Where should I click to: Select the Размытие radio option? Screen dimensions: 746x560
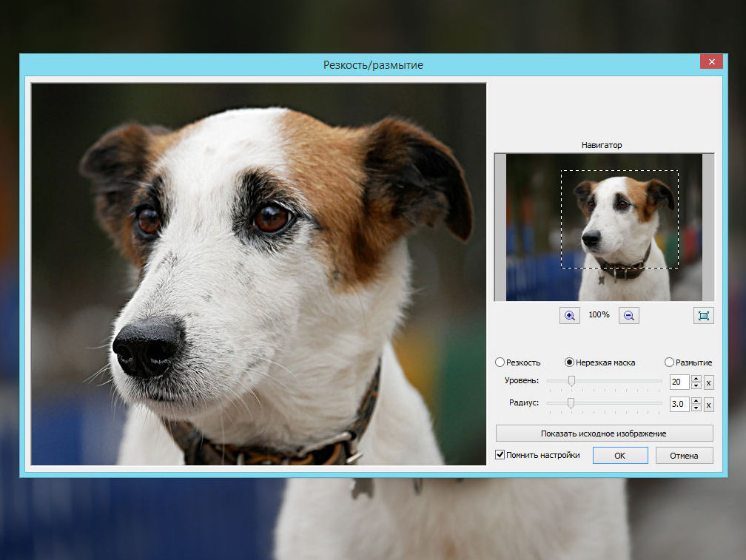669,362
